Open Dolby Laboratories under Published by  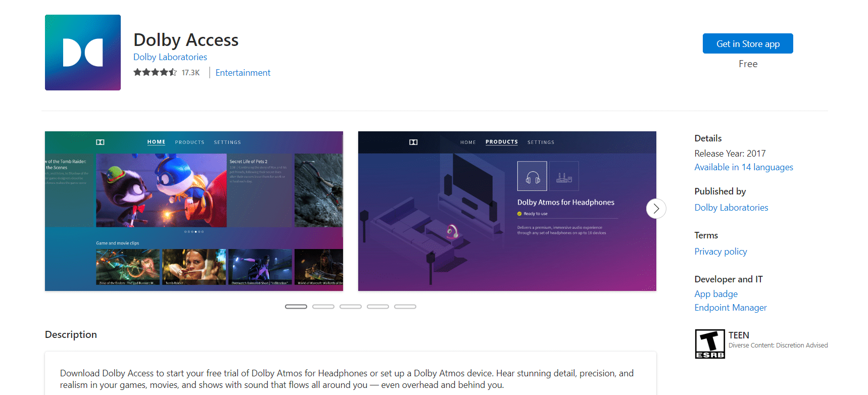(731, 208)
